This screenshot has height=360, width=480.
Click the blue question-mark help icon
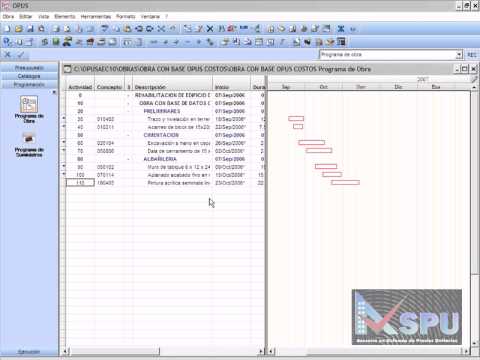pyautogui.click(x=7, y=42)
